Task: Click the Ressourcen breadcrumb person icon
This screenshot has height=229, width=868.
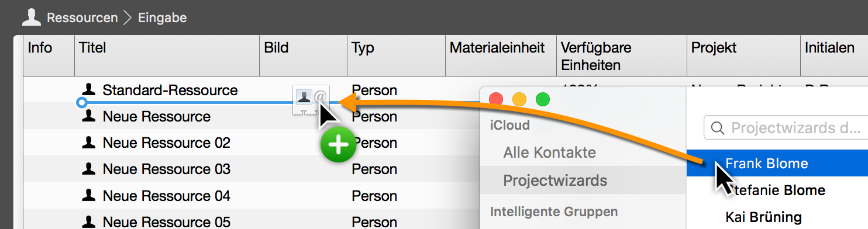Action: point(32,18)
